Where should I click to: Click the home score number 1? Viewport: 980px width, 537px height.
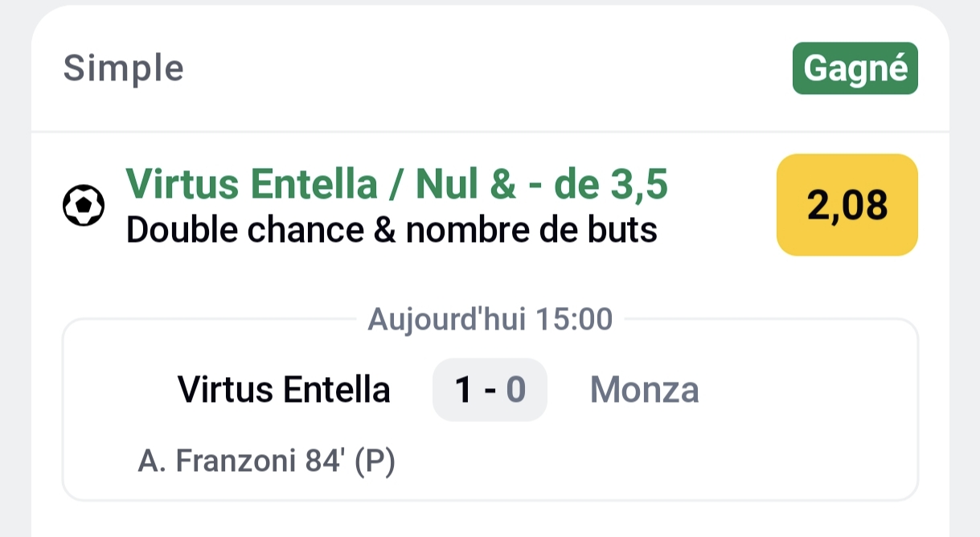tap(463, 391)
